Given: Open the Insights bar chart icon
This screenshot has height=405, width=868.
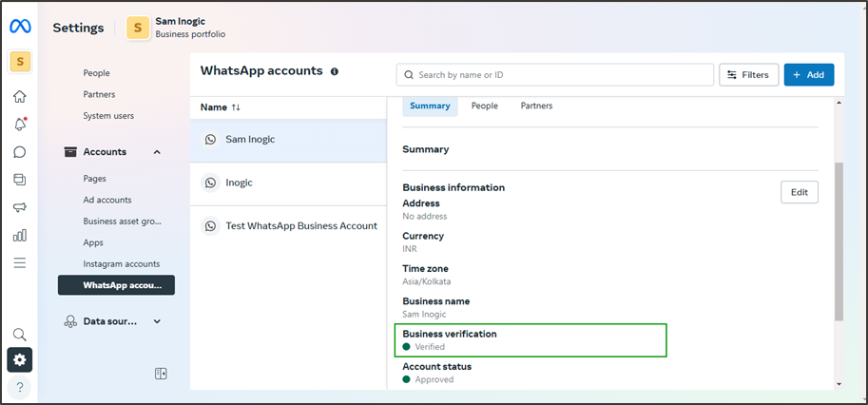Looking at the screenshot, I should 20,235.
